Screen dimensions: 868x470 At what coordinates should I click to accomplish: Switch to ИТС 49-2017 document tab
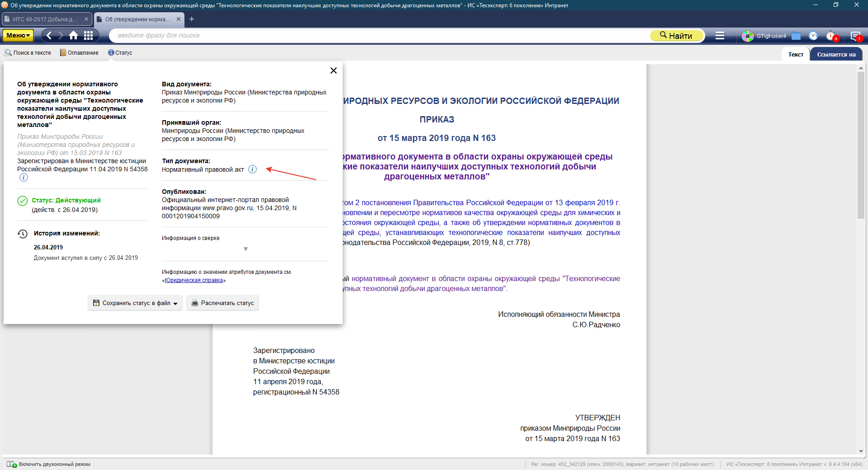(x=44, y=19)
